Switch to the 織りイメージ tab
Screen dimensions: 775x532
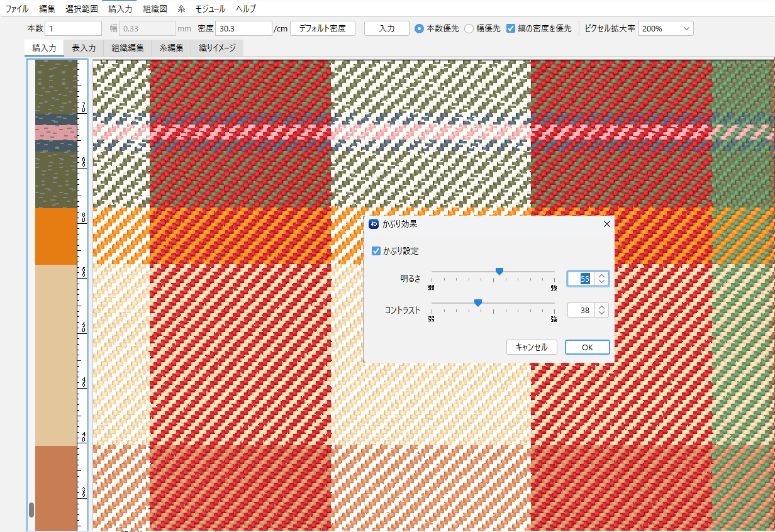pos(217,48)
